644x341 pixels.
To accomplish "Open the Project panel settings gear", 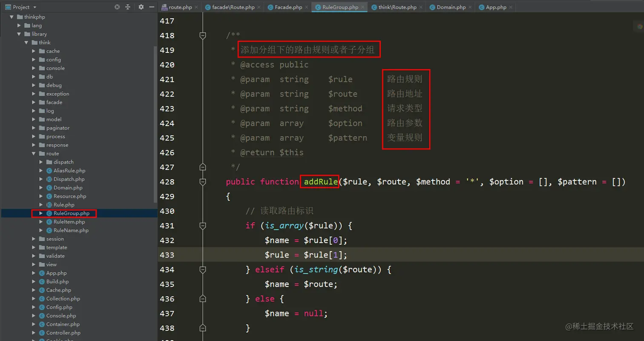I will click(141, 7).
